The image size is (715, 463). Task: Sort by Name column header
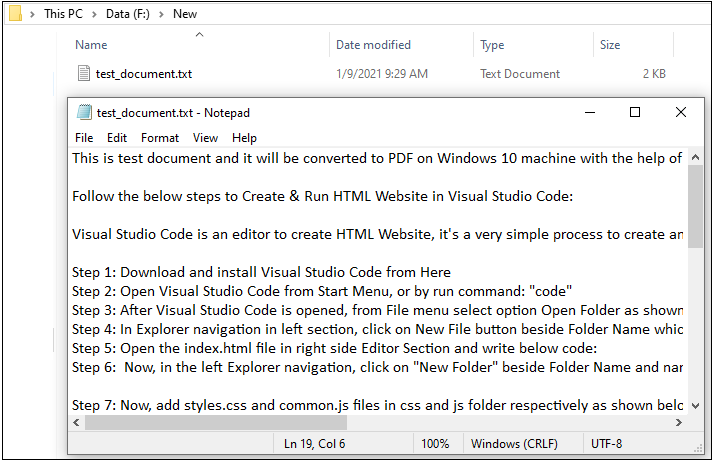91,45
